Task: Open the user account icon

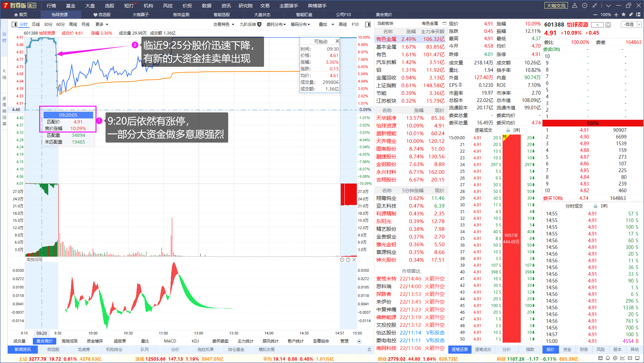Action: pos(575,5)
